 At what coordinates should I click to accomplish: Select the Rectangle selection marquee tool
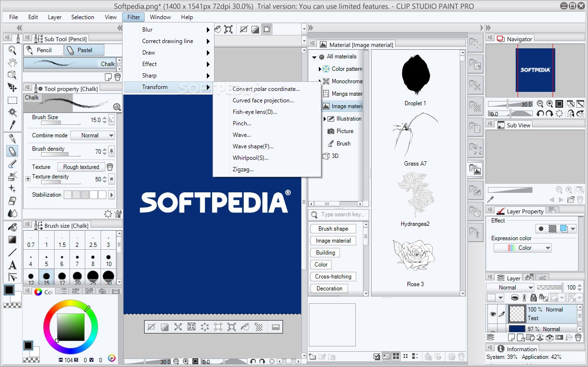[x=12, y=100]
